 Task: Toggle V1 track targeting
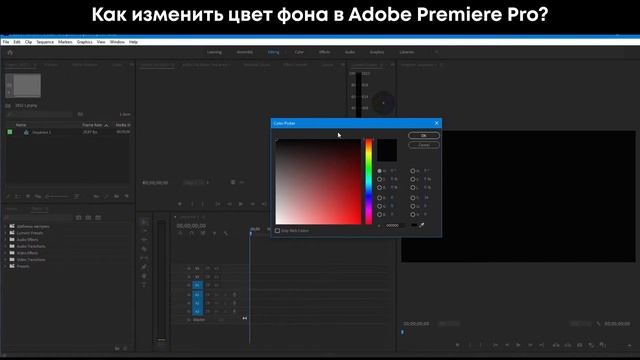click(197, 285)
